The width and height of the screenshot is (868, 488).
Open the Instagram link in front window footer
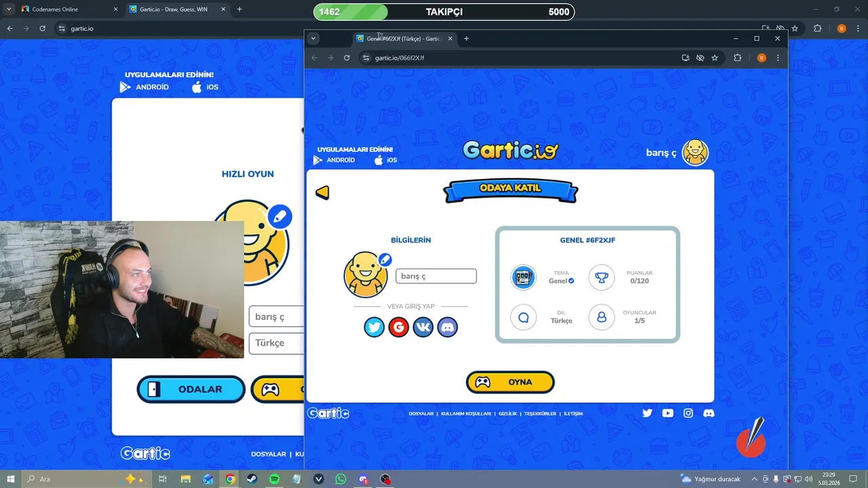(x=688, y=413)
